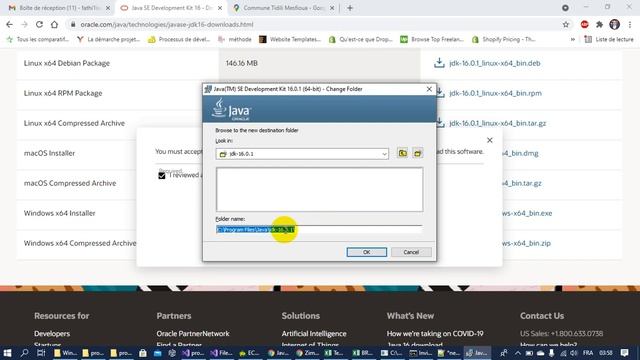The image size is (640, 360).
Task: Click Oracle PartnerNetwork footer link
Action: click(x=193, y=334)
